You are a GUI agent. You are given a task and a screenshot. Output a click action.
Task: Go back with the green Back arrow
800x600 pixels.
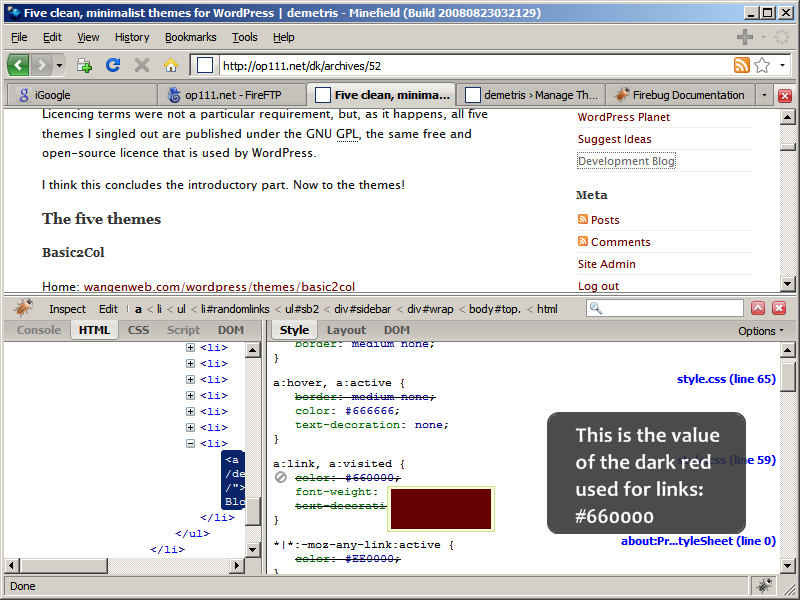click(18, 65)
